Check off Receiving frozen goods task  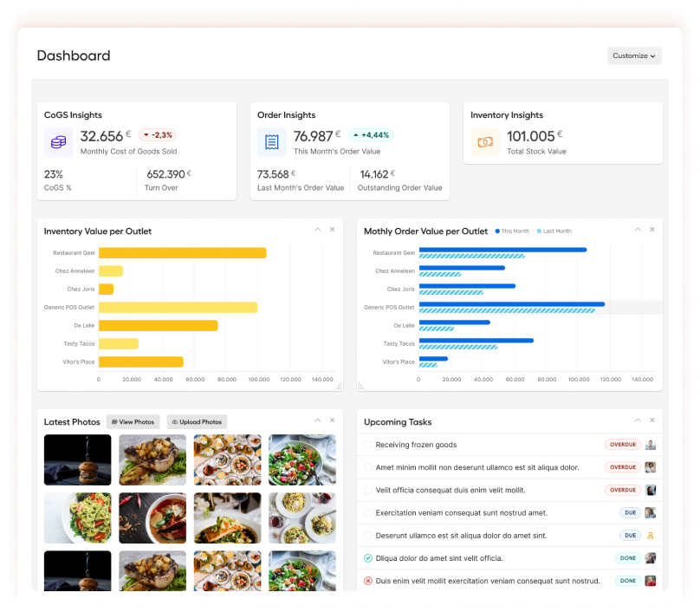[x=368, y=445]
